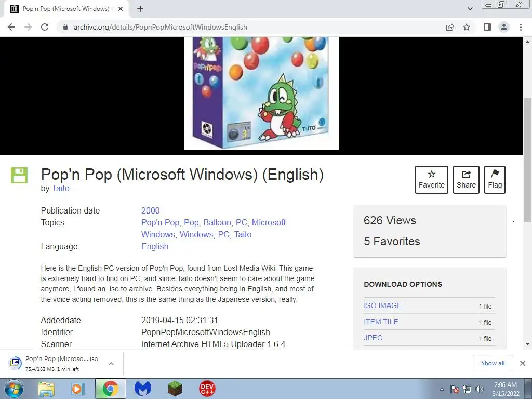The height and width of the screenshot is (399, 532).
Task: Open publication date 2000 link
Action: pos(150,211)
